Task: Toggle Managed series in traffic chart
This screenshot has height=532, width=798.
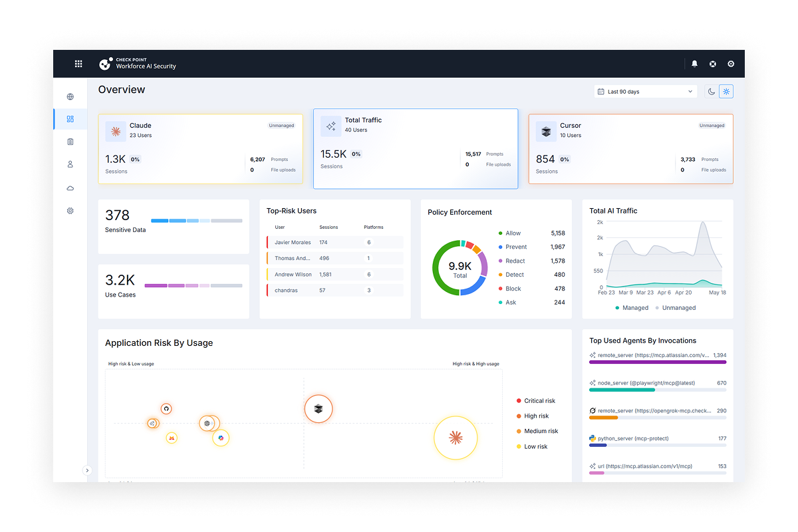Action: point(632,308)
